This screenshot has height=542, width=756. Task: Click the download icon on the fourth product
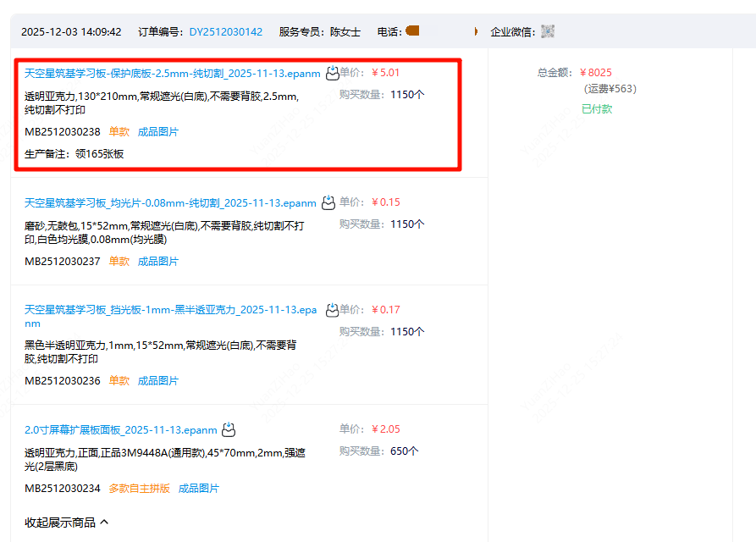228,429
